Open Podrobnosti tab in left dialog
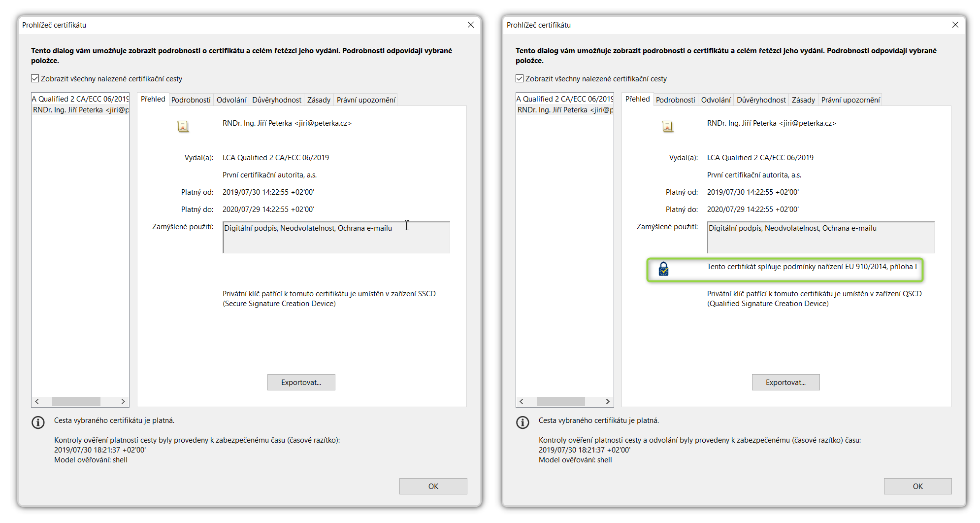 click(191, 100)
